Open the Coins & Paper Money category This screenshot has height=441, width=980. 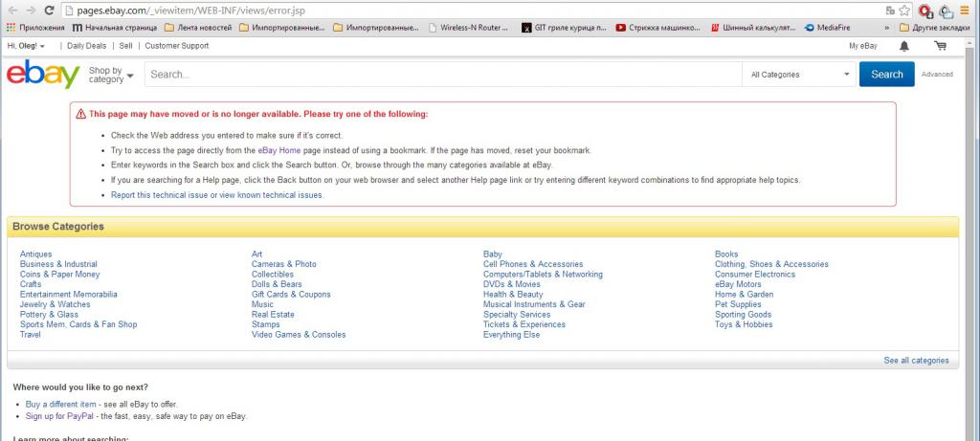click(60, 275)
